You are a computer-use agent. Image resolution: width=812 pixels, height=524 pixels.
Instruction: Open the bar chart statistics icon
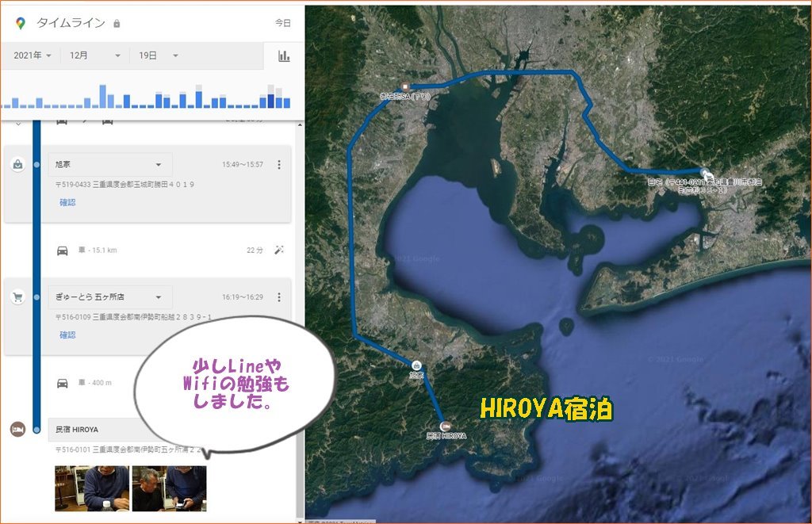(x=283, y=55)
